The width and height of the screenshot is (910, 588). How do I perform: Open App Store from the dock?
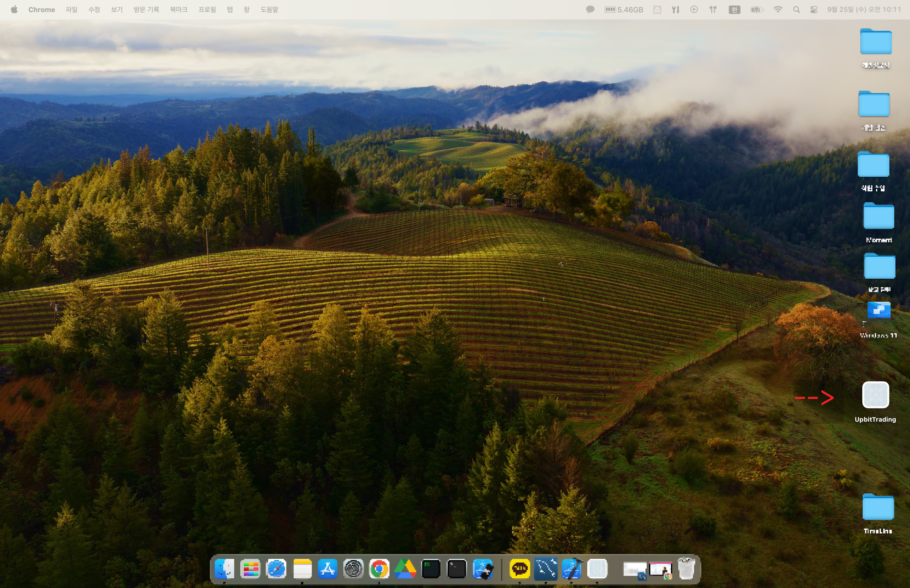coord(328,569)
